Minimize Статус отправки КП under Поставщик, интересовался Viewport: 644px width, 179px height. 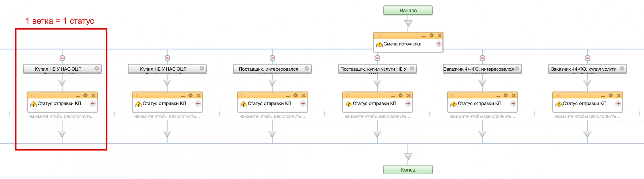pos(288,96)
